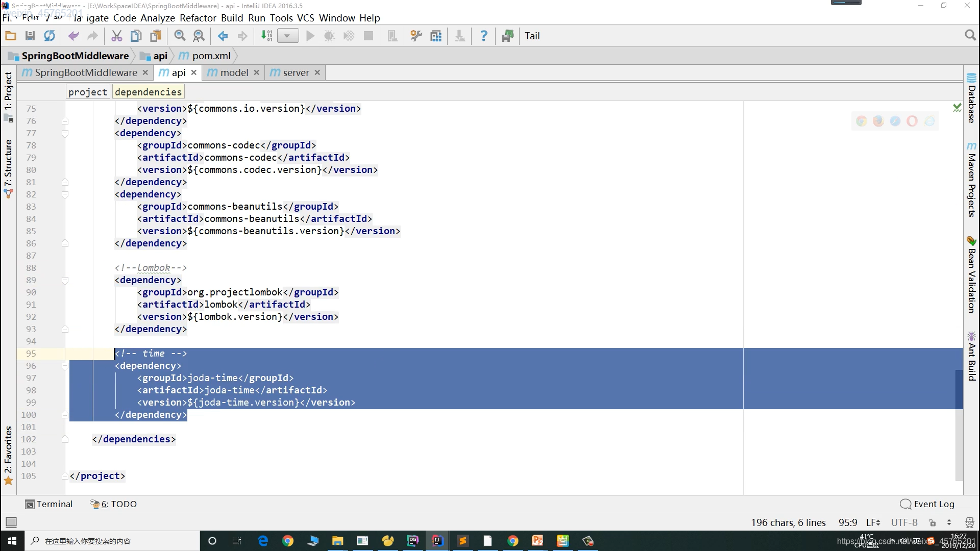Click SpringBootMiddleware breadcrumb in navigation bar
Viewport: 980px width, 551px height.
[x=69, y=56]
